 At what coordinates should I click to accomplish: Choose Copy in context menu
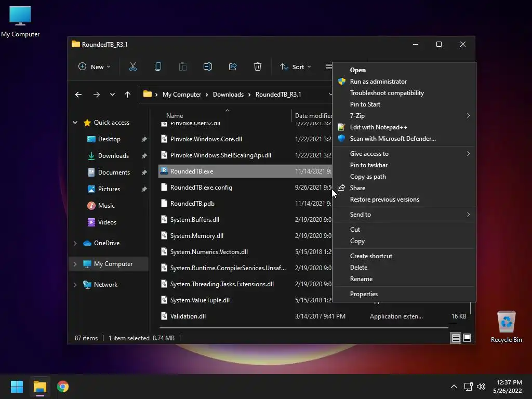pos(404,241)
